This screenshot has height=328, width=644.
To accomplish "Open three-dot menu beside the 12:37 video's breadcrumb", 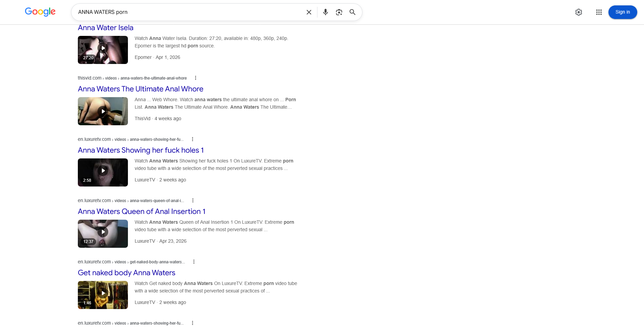I will pyautogui.click(x=193, y=200).
